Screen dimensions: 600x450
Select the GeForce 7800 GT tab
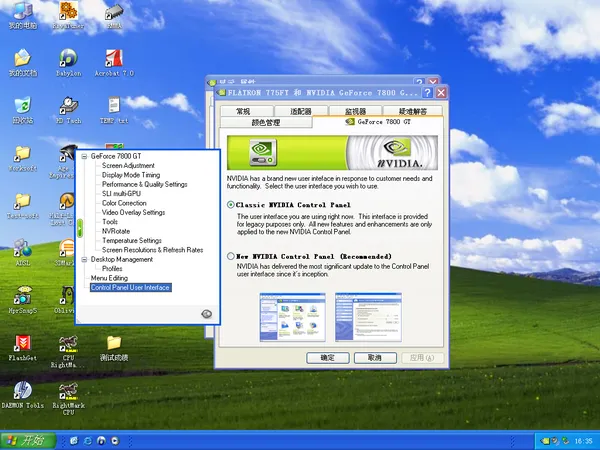[x=378, y=122]
